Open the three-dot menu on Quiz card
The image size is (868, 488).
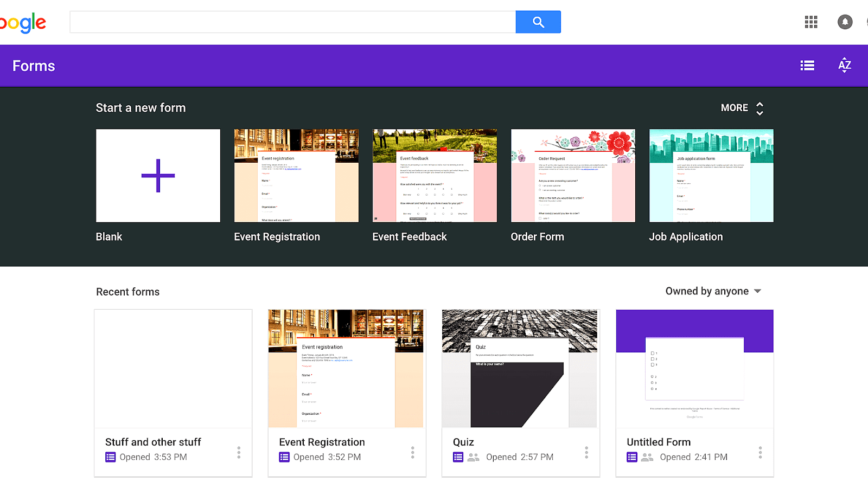pyautogui.click(x=586, y=452)
